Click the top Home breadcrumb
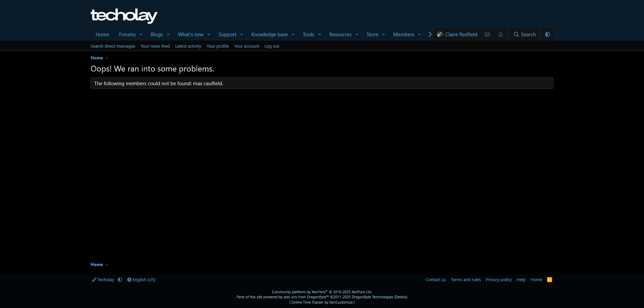This screenshot has width=644, height=308. click(x=97, y=58)
